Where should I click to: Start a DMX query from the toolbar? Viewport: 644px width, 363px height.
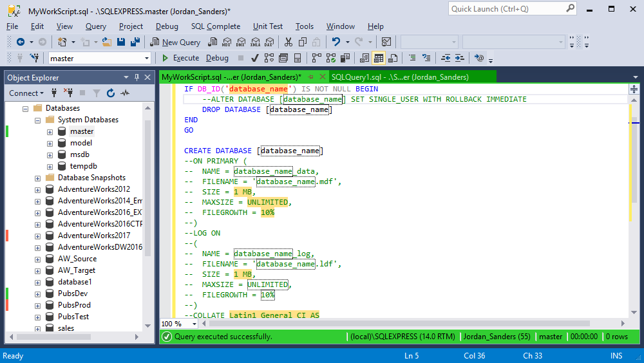click(241, 42)
